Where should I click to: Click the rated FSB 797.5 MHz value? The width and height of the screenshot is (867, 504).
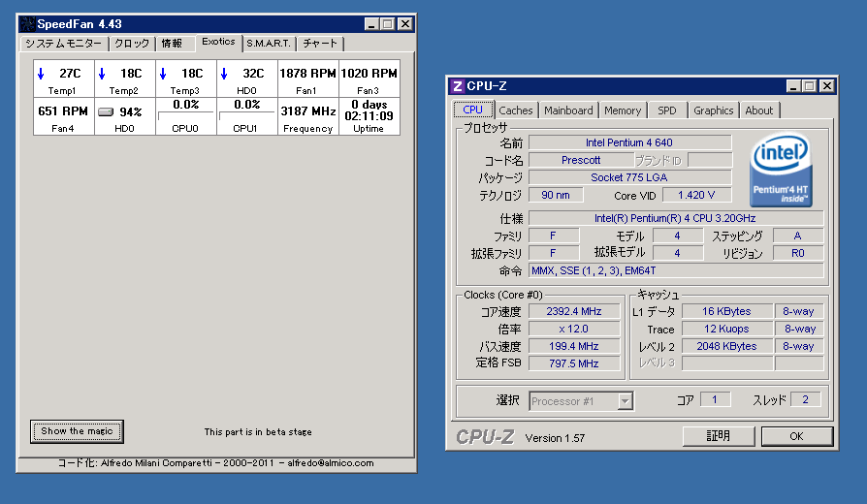[x=574, y=363]
